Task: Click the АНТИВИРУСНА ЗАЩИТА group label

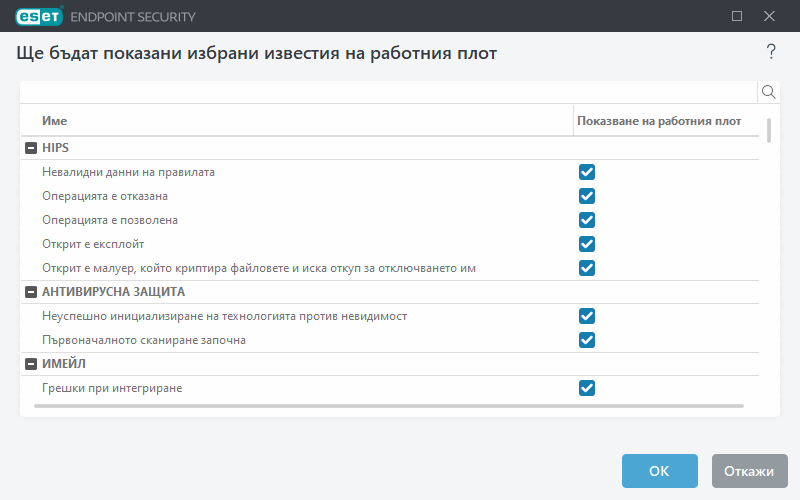Action: [113, 292]
